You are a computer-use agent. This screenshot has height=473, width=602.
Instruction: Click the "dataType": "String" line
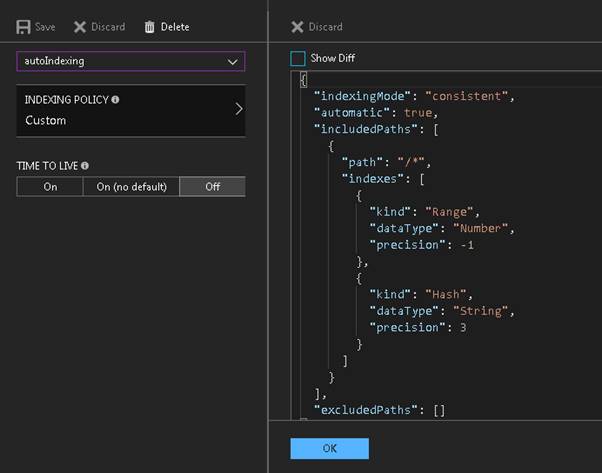point(442,311)
